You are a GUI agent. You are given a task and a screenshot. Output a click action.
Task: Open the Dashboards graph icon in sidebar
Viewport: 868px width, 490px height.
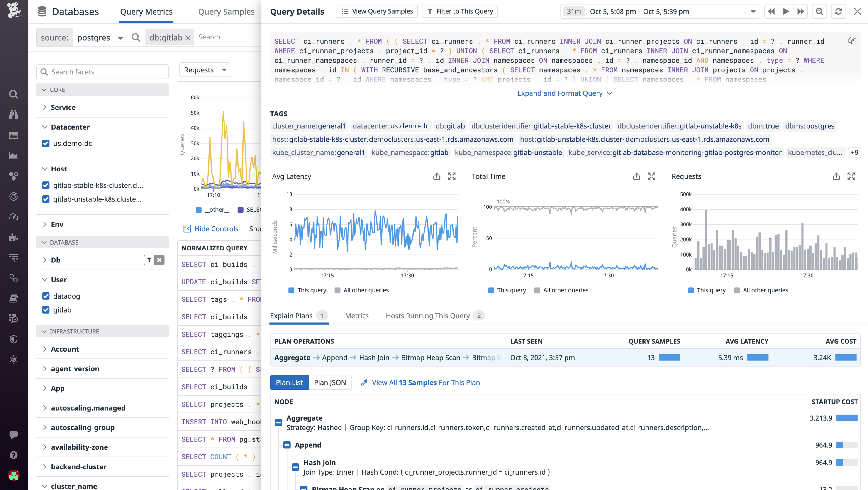13,156
